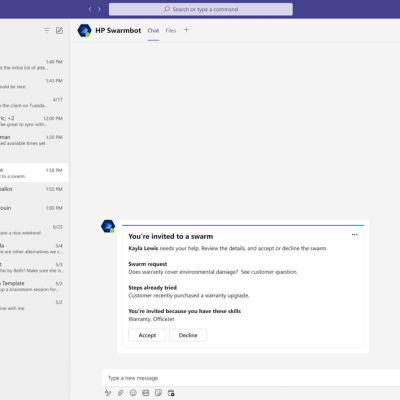Open the sticker picker icon
This screenshot has height=400, width=400.
(x=158, y=393)
